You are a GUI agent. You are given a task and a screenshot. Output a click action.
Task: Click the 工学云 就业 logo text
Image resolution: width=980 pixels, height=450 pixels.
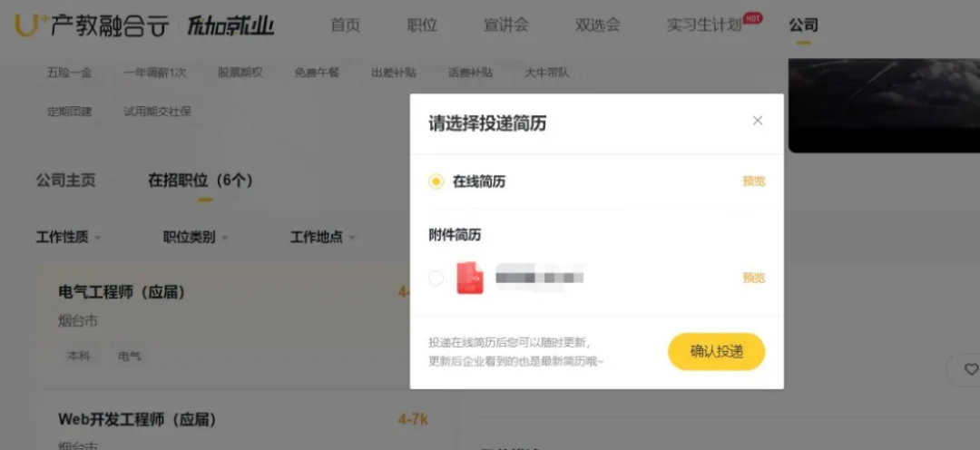[x=230, y=25]
